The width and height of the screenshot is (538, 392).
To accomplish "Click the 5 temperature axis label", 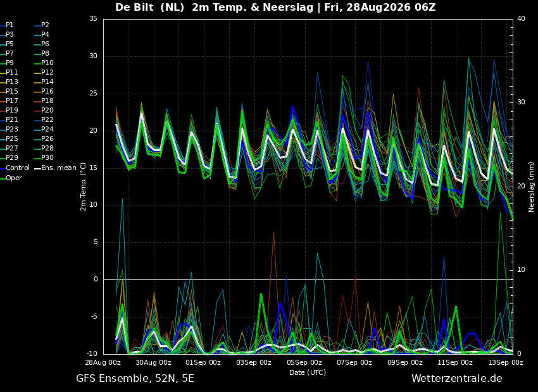I will (x=96, y=242).
